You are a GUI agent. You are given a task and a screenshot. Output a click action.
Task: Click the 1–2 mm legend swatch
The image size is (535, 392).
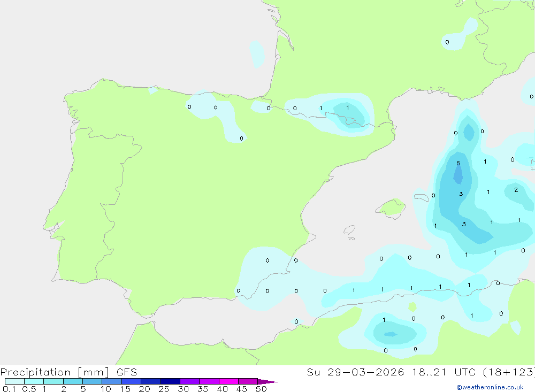pyautogui.click(x=53, y=381)
